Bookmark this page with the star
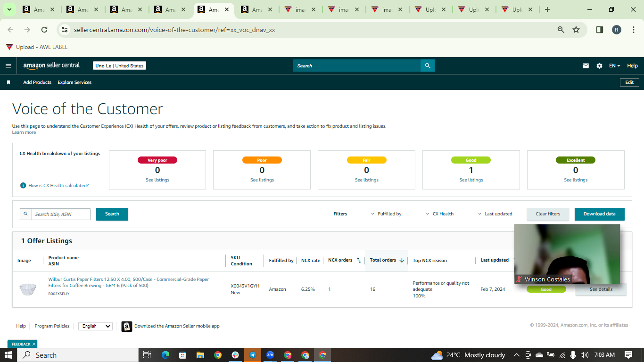This screenshot has height=362, width=644. tap(576, 30)
